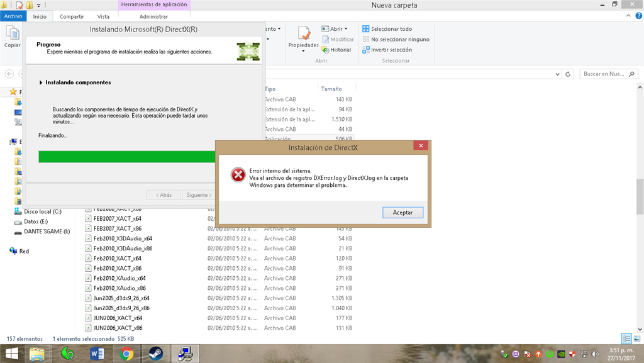The height and width of the screenshot is (363, 644).
Task: Click the Copiar icon in the ribbon
Action: (13, 33)
